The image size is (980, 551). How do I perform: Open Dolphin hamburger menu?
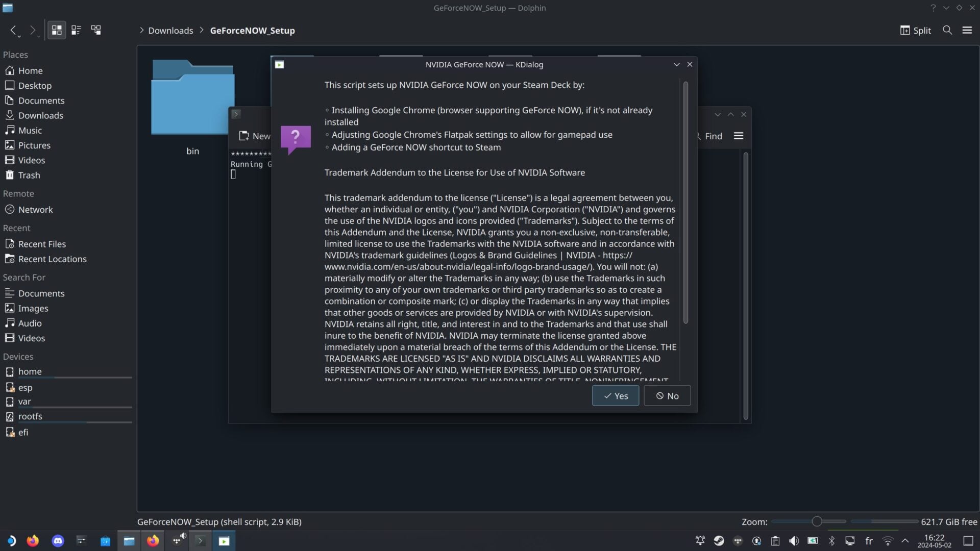967,30
